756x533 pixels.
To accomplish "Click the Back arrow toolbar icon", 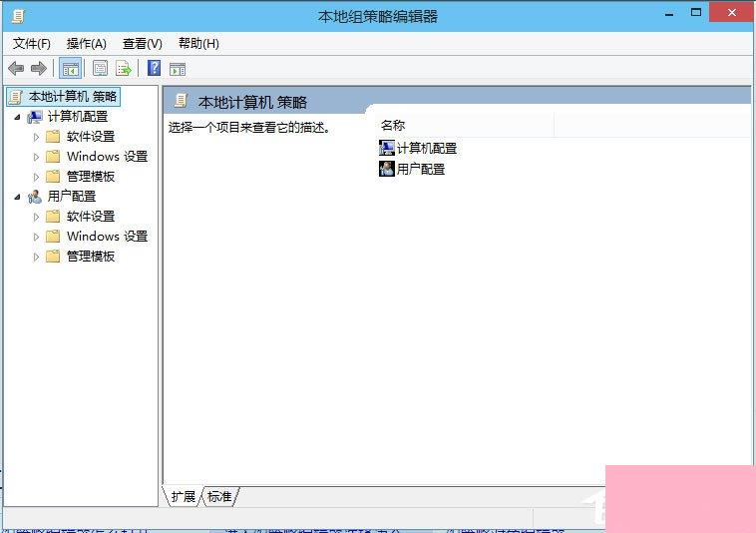I will point(16,69).
